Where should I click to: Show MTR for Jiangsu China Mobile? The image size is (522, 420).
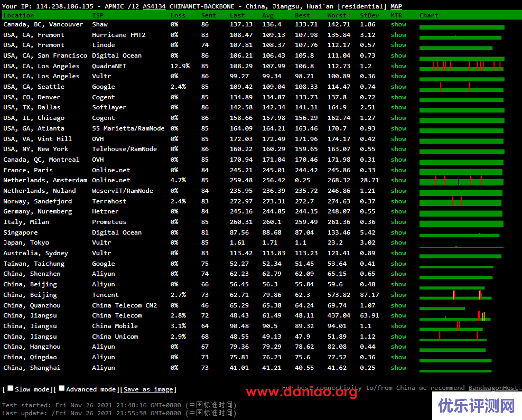click(398, 326)
